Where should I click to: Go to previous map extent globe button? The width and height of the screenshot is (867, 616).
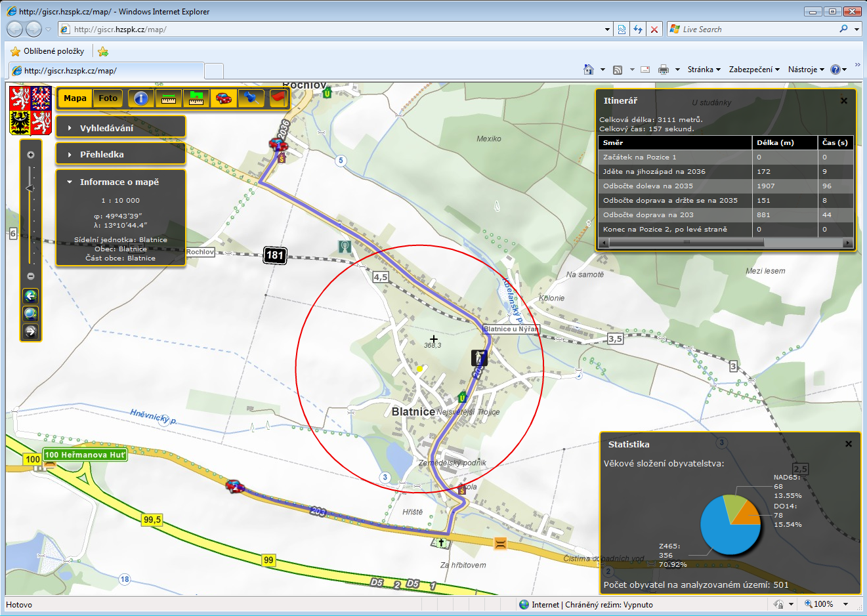[30, 296]
